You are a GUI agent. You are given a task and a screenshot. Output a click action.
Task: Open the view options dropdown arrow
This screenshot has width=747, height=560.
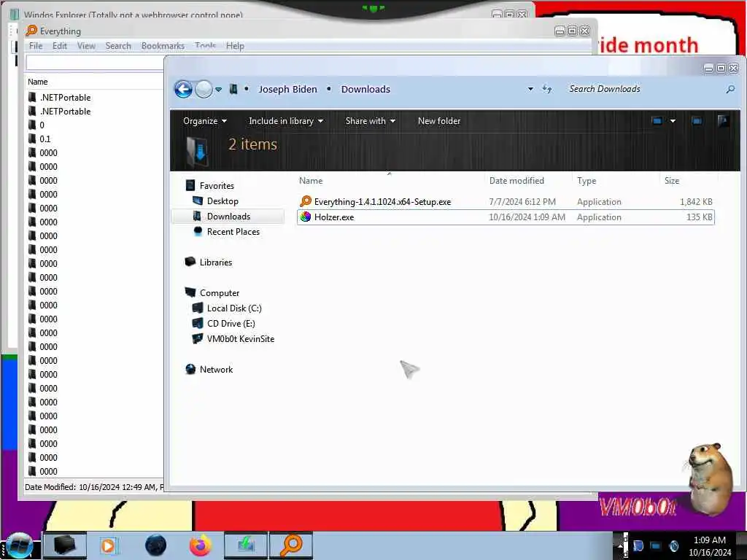673,121
